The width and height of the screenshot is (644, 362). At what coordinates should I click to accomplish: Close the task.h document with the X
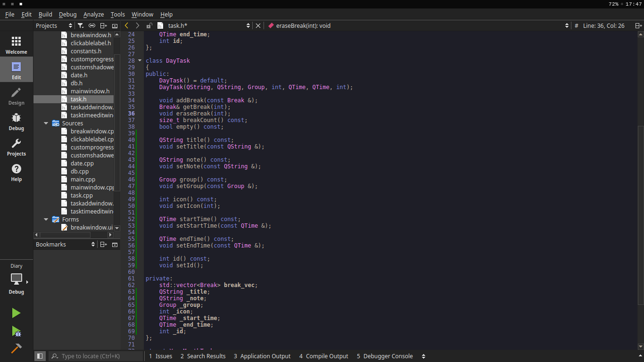pos(258,25)
